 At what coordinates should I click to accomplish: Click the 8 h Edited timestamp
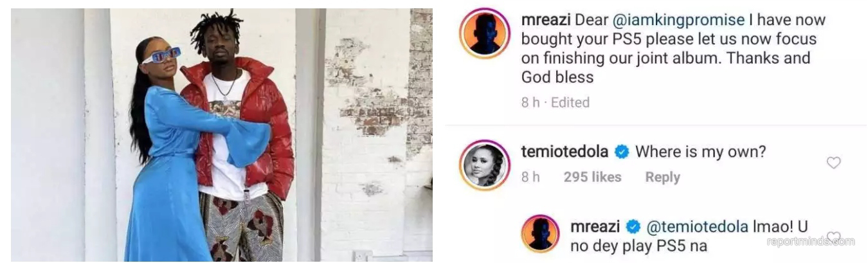point(555,102)
